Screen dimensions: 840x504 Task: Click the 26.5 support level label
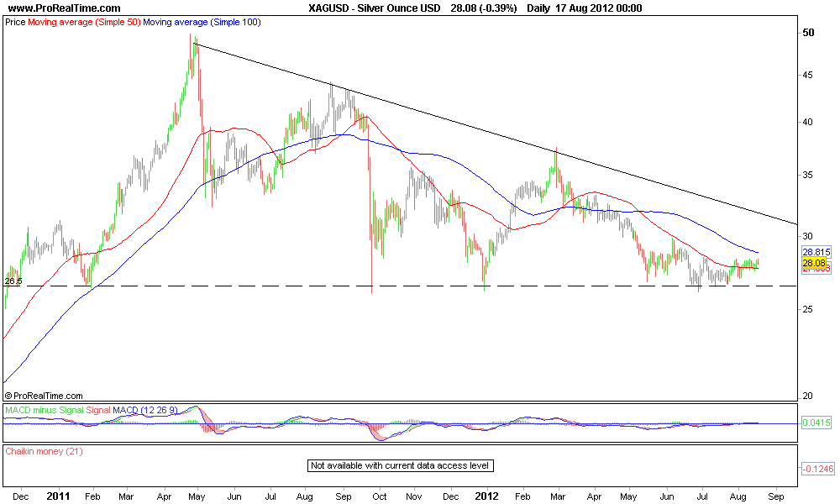13,281
